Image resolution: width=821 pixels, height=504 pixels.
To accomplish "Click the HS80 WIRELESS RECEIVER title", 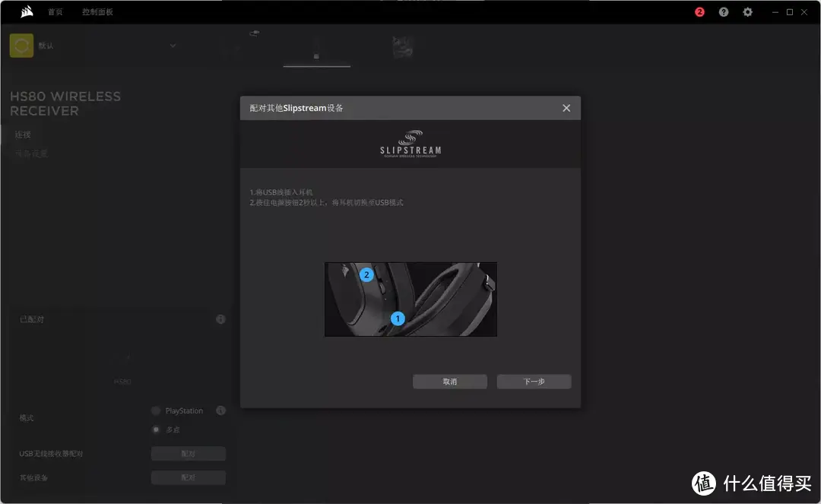I will click(65, 103).
